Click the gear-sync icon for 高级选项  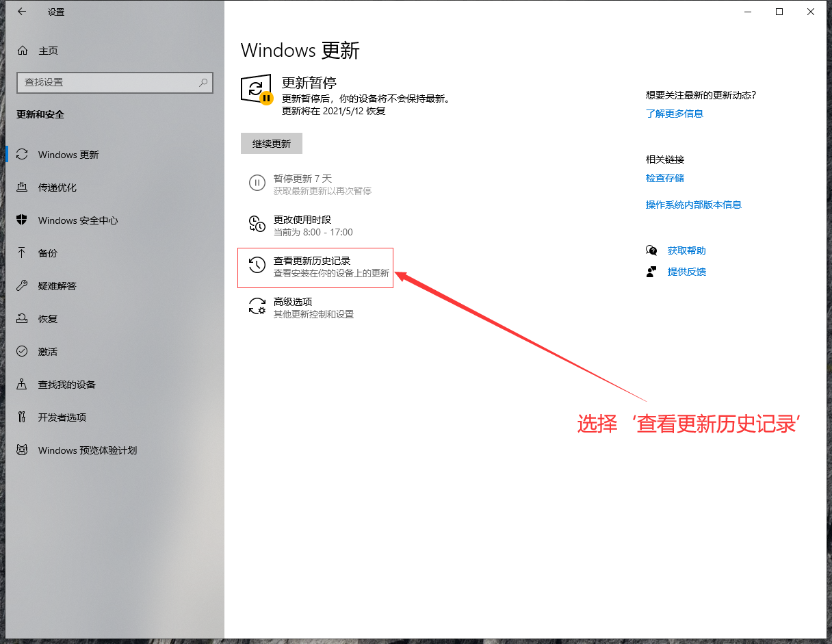pyautogui.click(x=257, y=306)
